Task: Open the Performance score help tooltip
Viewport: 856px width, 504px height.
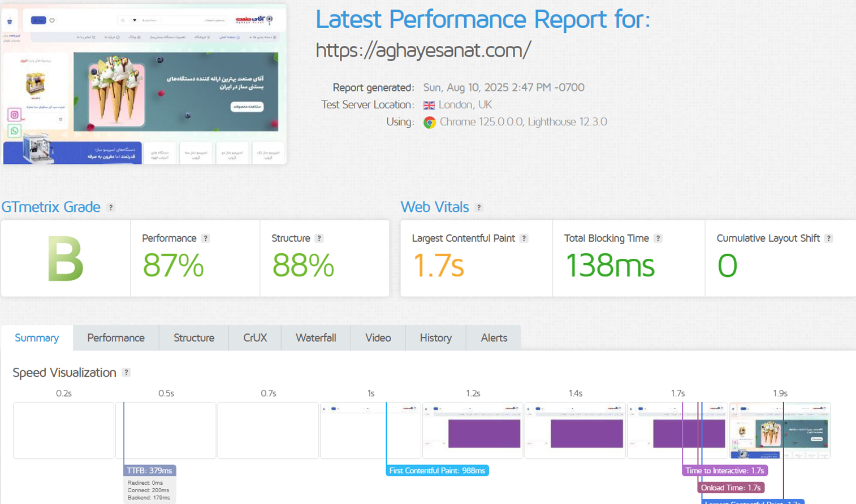Action: 206,238
